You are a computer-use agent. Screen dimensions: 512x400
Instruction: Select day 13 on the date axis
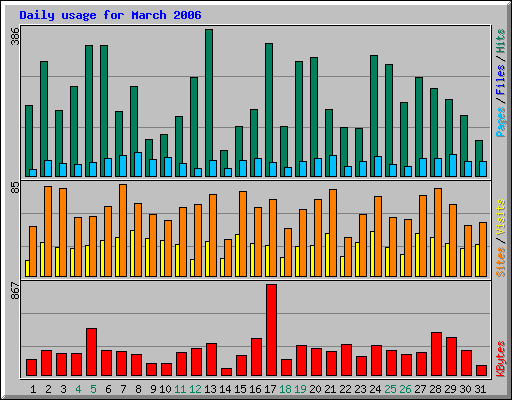(210, 389)
